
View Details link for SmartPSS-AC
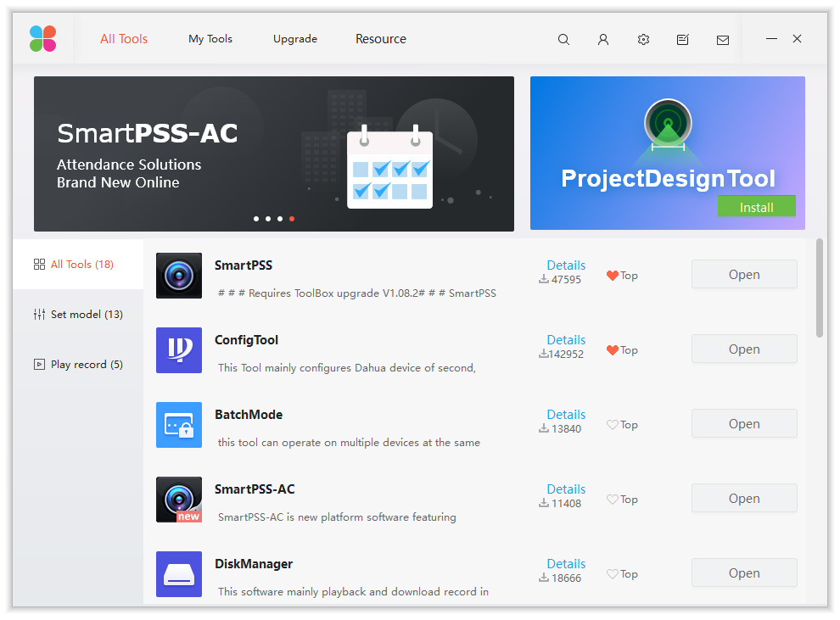pos(566,489)
